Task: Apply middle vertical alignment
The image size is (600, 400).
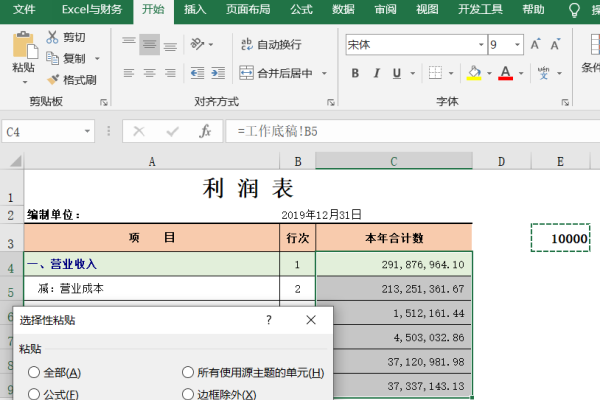Action: point(150,44)
